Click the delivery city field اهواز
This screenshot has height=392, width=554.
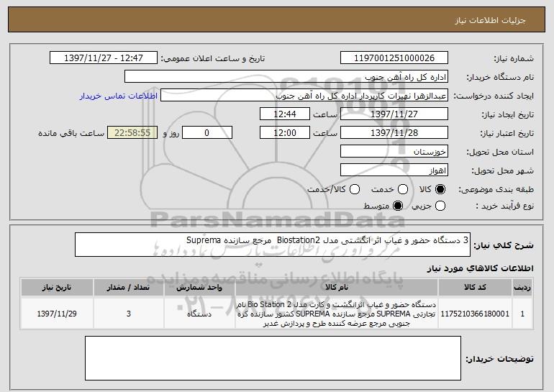[394, 170]
